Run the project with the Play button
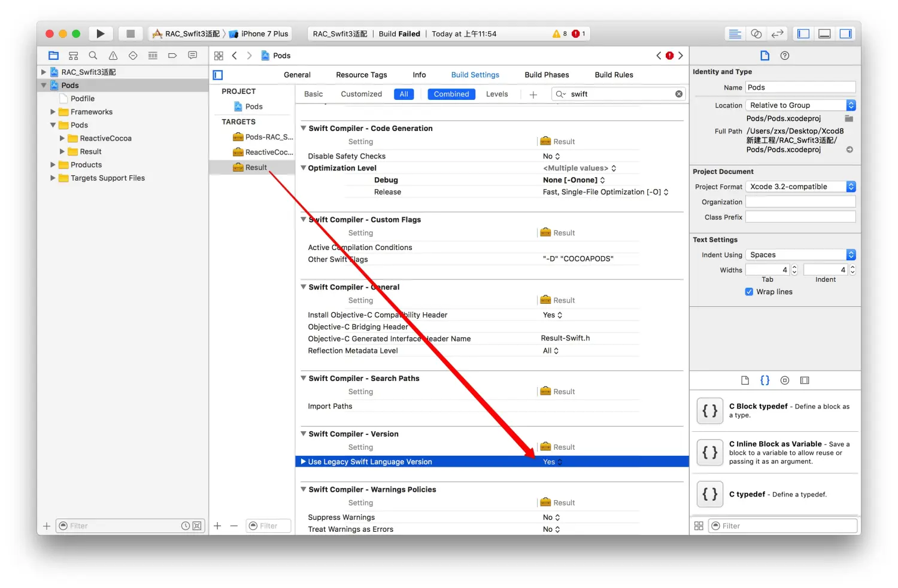Image resolution: width=898 pixels, height=588 pixels. tap(101, 33)
